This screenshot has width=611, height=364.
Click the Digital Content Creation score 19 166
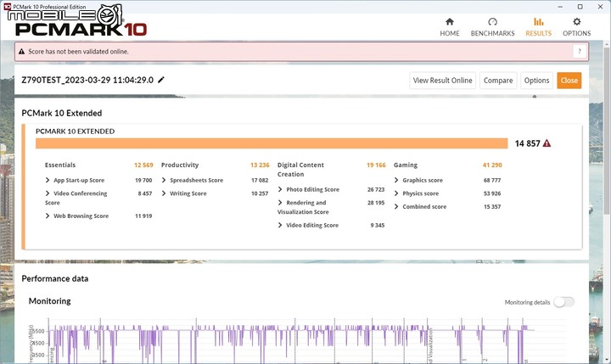(376, 165)
